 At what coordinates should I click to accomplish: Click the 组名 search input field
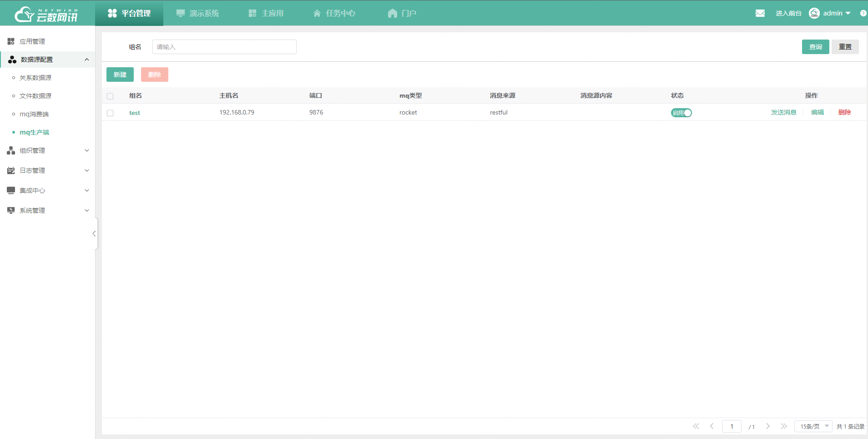pyautogui.click(x=224, y=47)
